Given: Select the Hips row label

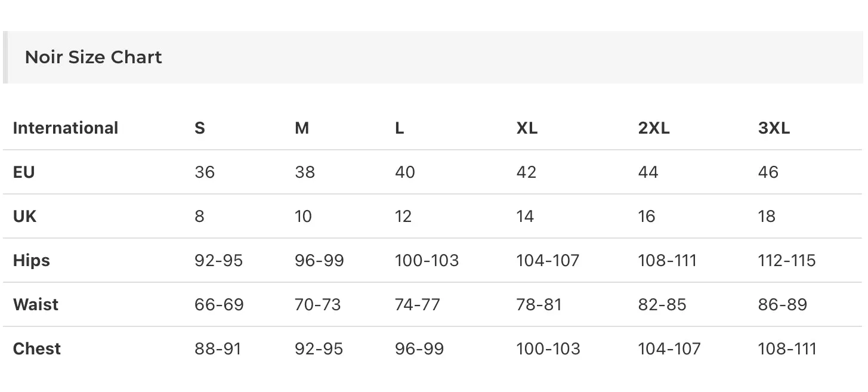Looking at the screenshot, I should [32, 260].
